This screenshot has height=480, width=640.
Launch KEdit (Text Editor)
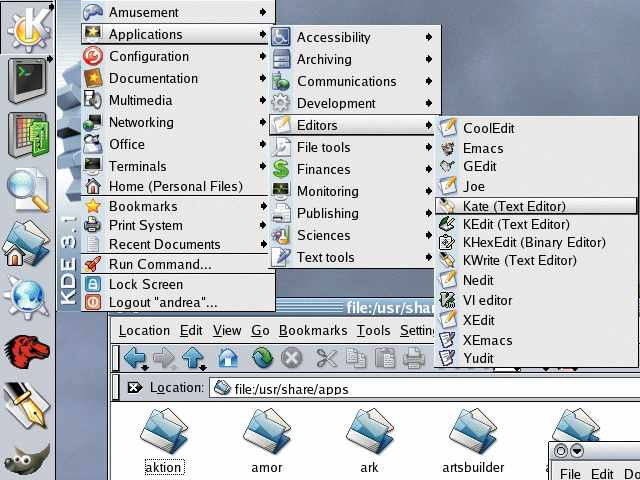(x=536, y=224)
